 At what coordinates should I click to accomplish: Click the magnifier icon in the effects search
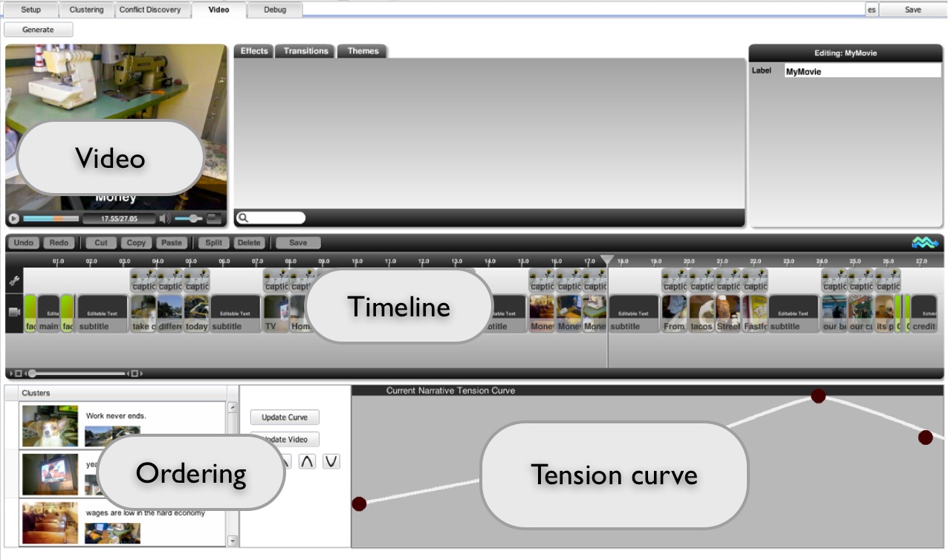coord(243,218)
